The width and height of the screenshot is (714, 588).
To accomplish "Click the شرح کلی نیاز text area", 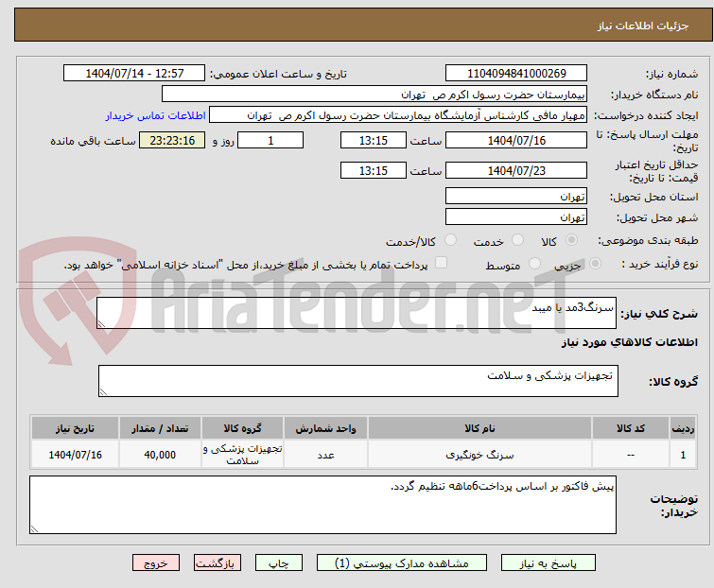I will [x=357, y=313].
